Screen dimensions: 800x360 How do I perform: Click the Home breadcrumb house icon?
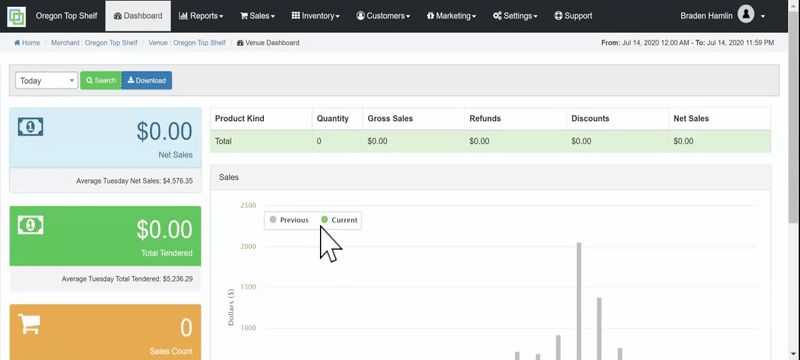tap(17, 43)
